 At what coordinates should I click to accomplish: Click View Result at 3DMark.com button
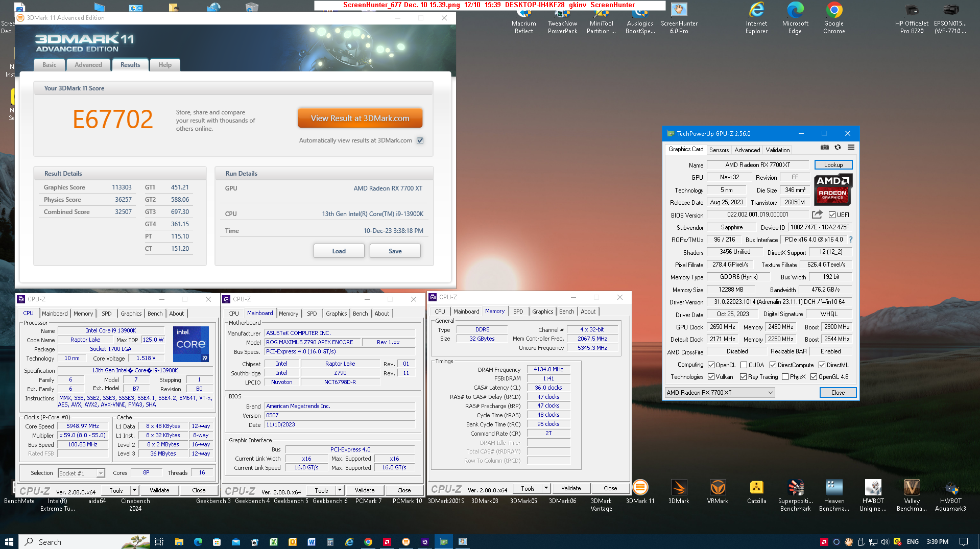[360, 118]
